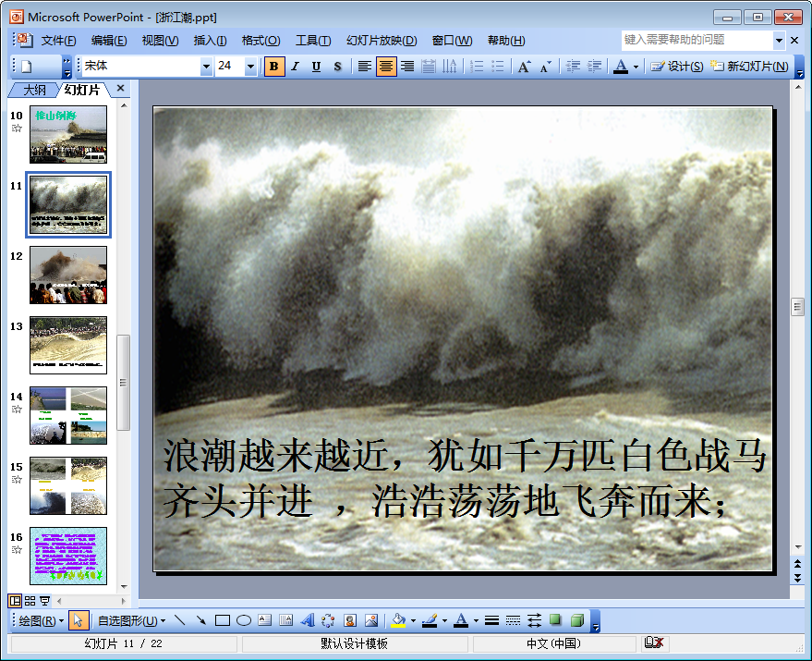This screenshot has height=661, width=812.
Task: Open the 幻灯片放映 menu
Action: click(x=382, y=41)
